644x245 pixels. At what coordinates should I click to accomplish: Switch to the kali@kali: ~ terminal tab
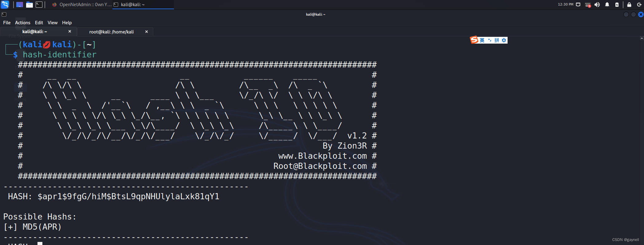[x=35, y=32]
